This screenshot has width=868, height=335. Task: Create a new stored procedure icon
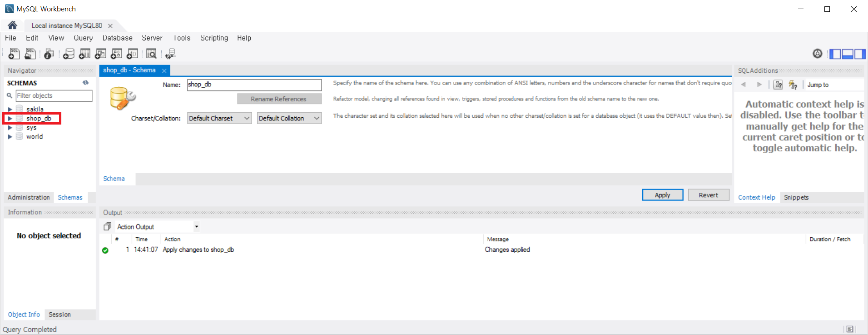pos(116,54)
